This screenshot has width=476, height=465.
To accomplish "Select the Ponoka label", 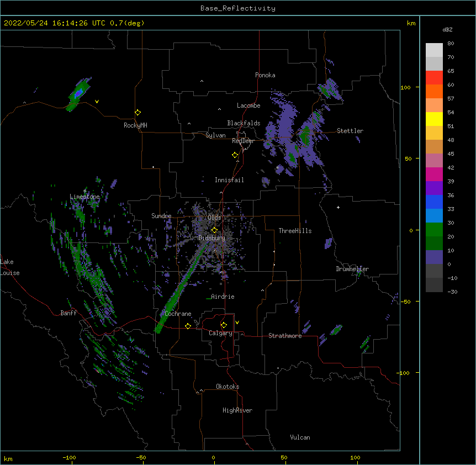I will 265,75.
